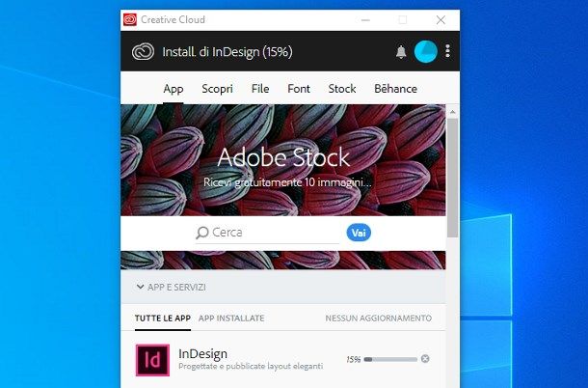Go to the File tab

[260, 89]
